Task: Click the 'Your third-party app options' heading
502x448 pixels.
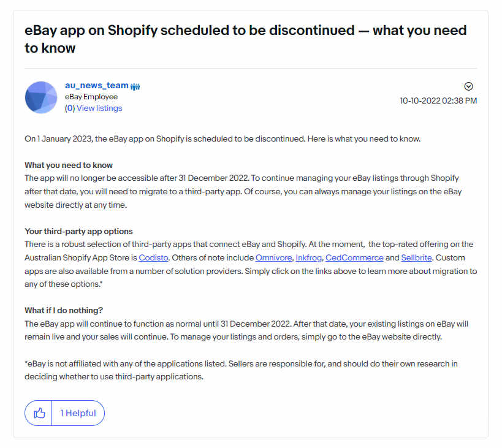Action: click(x=78, y=232)
